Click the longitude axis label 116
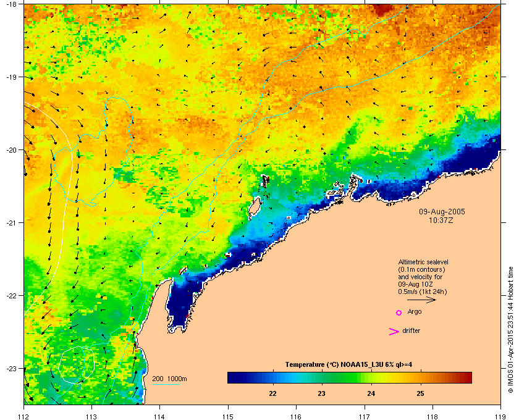Image resolution: width=519 pixels, height=420 pixels. tap(296, 416)
